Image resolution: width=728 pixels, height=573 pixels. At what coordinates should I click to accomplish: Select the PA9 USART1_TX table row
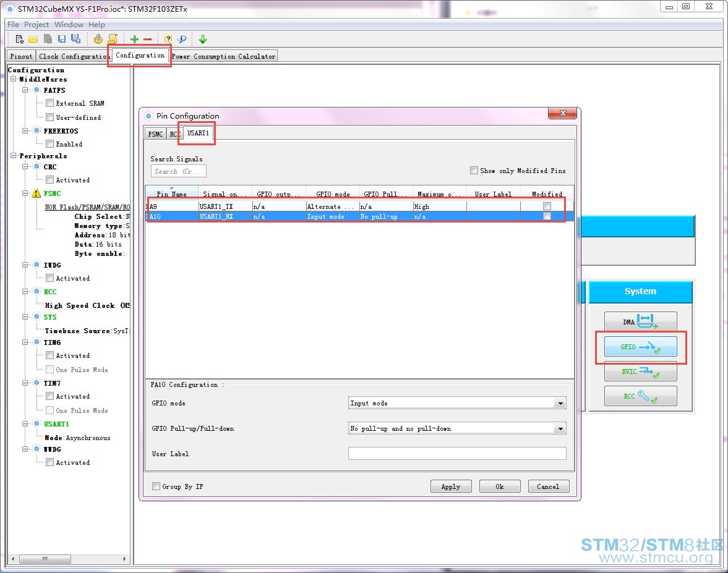pos(359,206)
